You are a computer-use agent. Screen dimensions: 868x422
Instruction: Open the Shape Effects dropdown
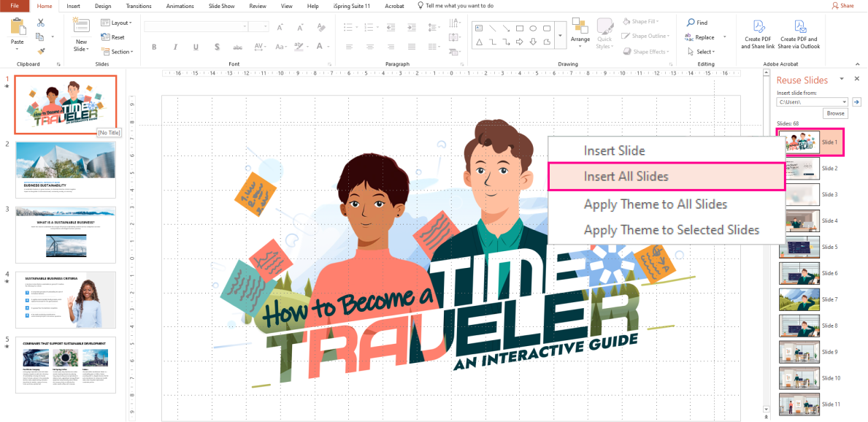645,52
